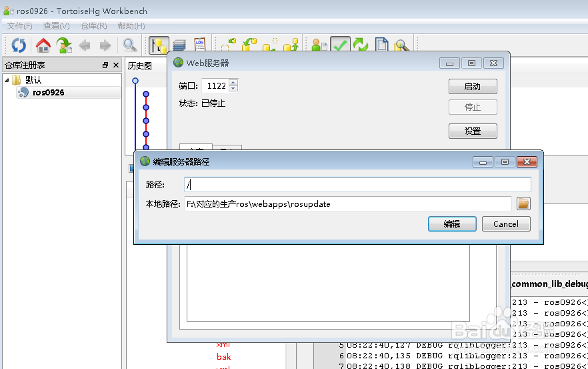
Task: Click the green arrow with person icon
Action: tap(64, 45)
